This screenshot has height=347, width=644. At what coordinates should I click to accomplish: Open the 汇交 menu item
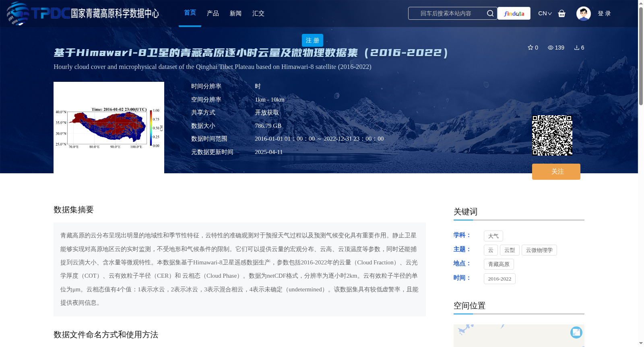coord(258,13)
